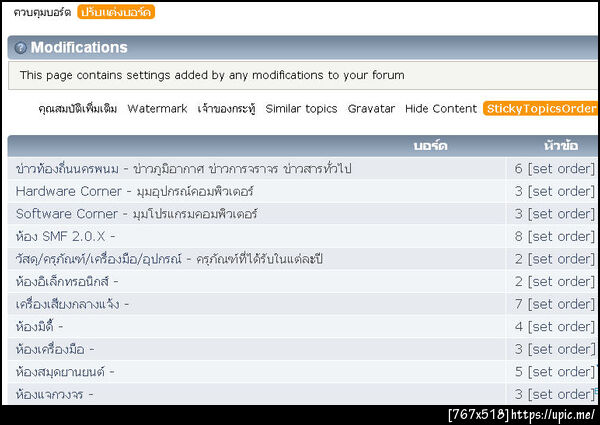The image size is (600, 425).
Task: Click the ห้องมิดี้ board name
Action: pos(34,326)
